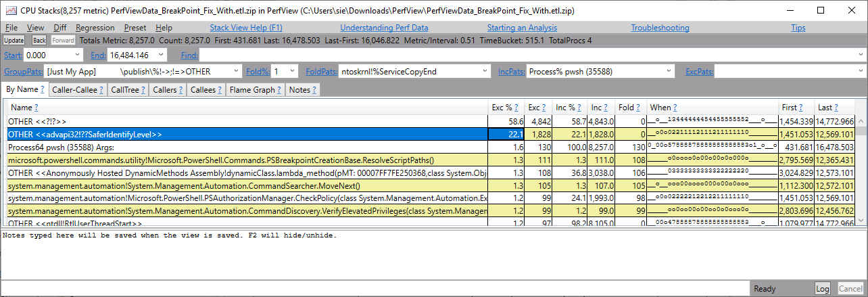Select the ResolveScriptPaths row
This screenshot has height=297, width=868.
click(247, 160)
